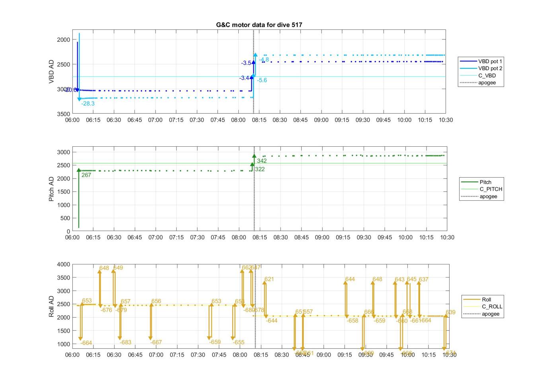The width and height of the screenshot is (557, 392).
Task: Click the '-667' annotation on the Roll plot
Action: pyautogui.click(x=156, y=343)
